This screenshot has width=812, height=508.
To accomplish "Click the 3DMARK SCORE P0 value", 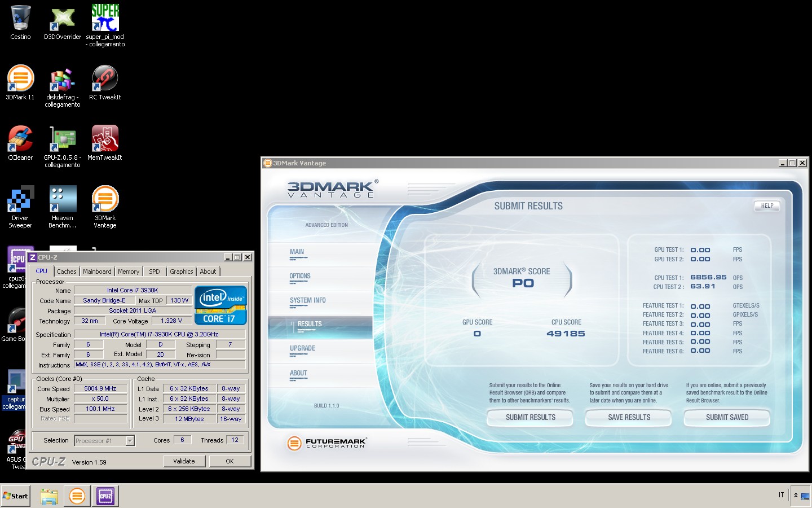I will point(523,283).
